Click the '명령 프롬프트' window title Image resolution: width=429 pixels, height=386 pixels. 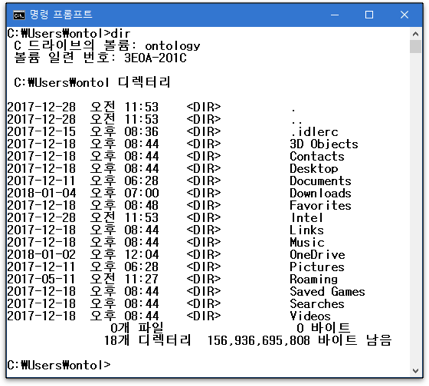(61, 15)
